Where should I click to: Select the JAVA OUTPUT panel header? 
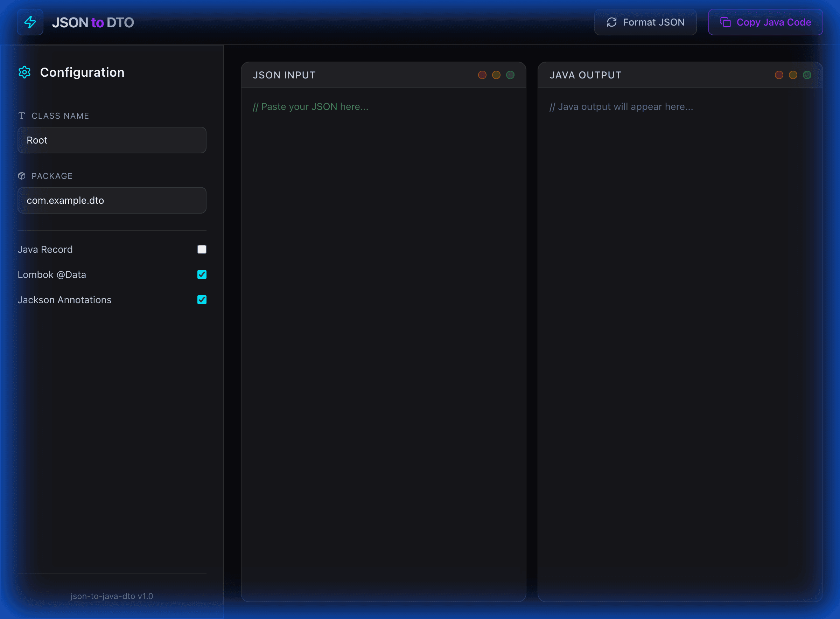pos(585,75)
